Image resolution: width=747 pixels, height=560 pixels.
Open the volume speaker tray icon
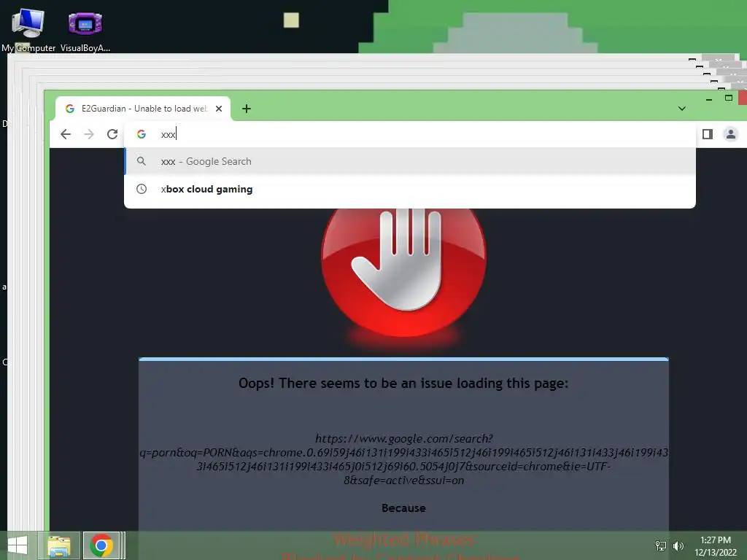tap(678, 545)
